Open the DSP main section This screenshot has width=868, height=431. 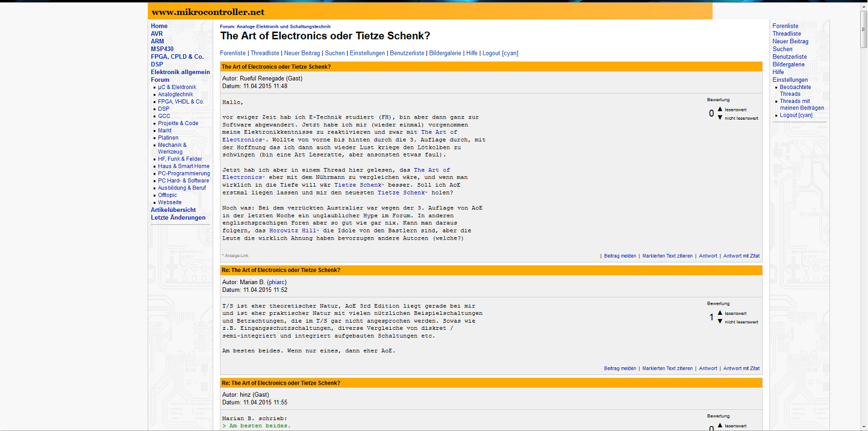tap(157, 64)
